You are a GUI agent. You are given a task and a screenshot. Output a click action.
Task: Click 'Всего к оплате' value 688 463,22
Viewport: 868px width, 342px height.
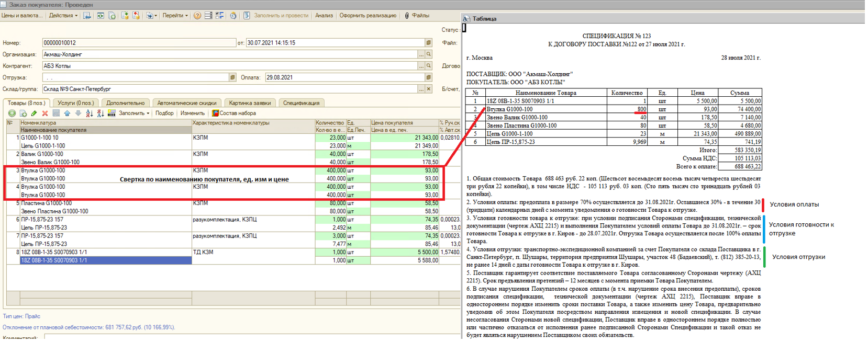click(740, 166)
